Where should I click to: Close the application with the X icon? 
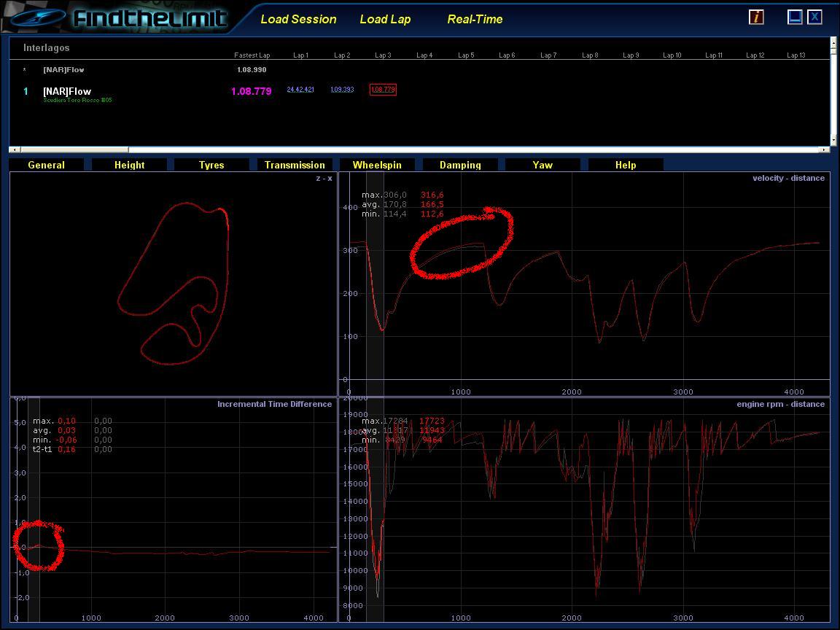click(x=814, y=17)
